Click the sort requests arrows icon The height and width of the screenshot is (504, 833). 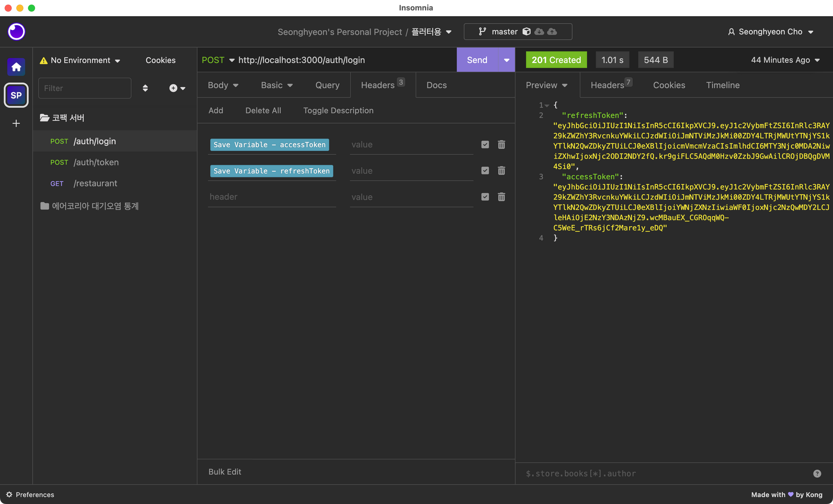tap(145, 88)
